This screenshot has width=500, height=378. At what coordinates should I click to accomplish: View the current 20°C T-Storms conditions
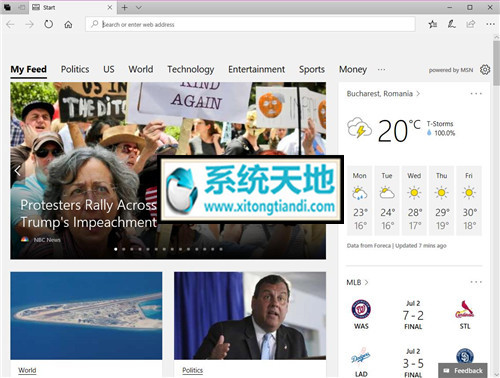click(401, 130)
